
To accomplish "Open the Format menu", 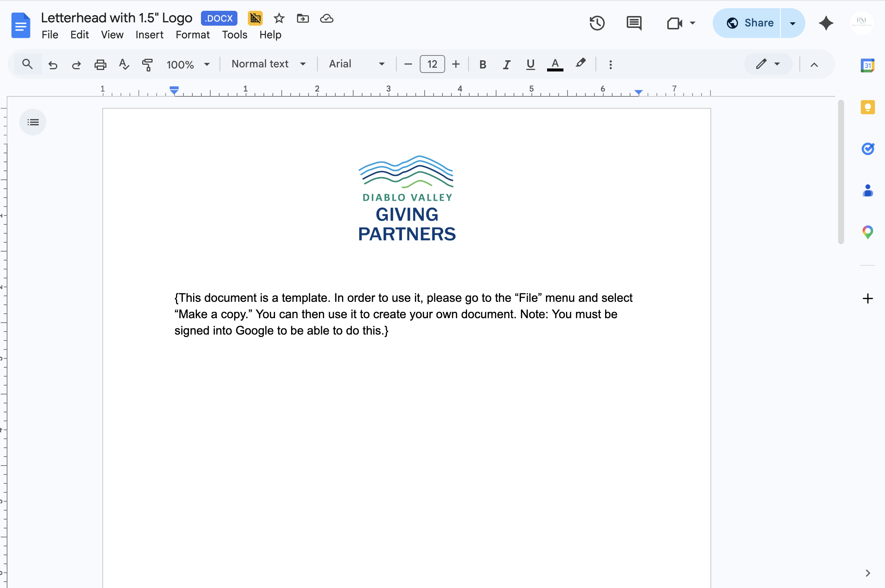I will (192, 35).
